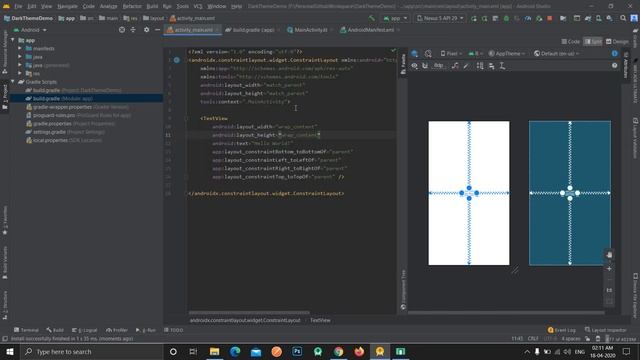Click the blue warnings info icon
The height and width of the screenshot is (360, 640).
(614, 53)
